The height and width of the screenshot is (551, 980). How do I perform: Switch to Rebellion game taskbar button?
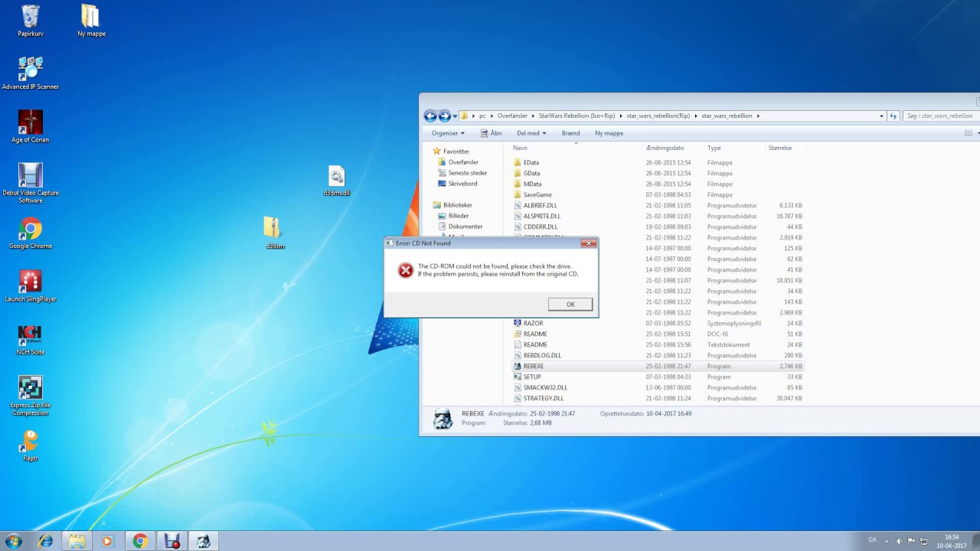[204, 541]
